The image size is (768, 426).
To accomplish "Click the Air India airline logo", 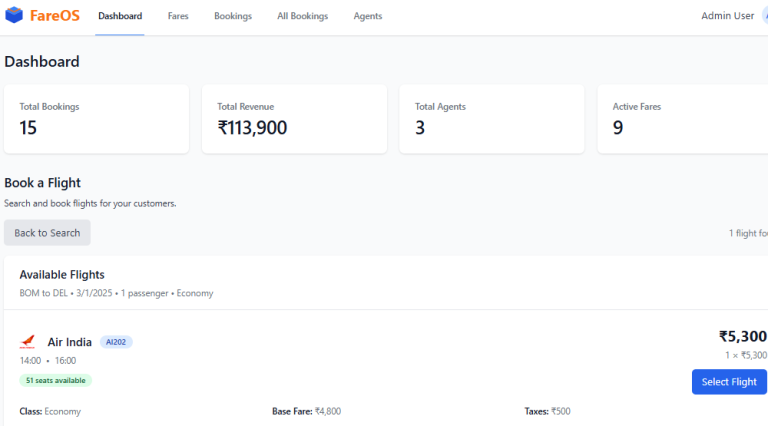I will pos(27,342).
